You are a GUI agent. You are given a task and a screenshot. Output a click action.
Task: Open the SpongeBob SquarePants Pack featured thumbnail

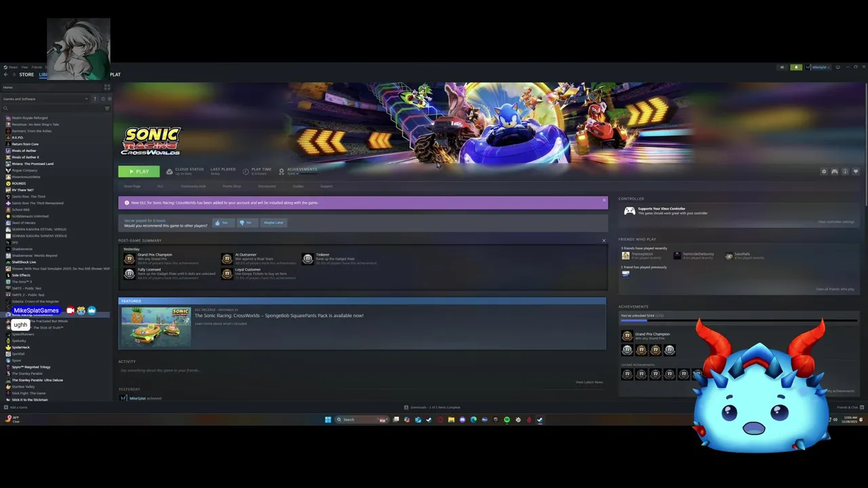156,327
